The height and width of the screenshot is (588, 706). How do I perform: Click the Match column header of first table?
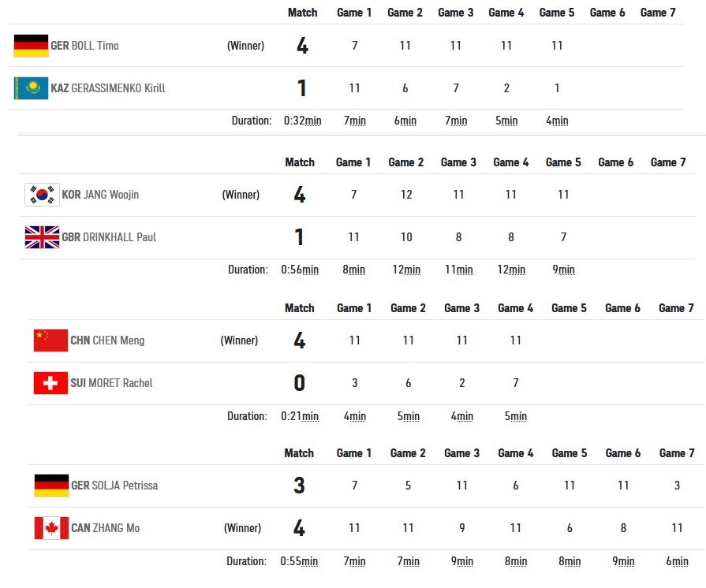303,13
